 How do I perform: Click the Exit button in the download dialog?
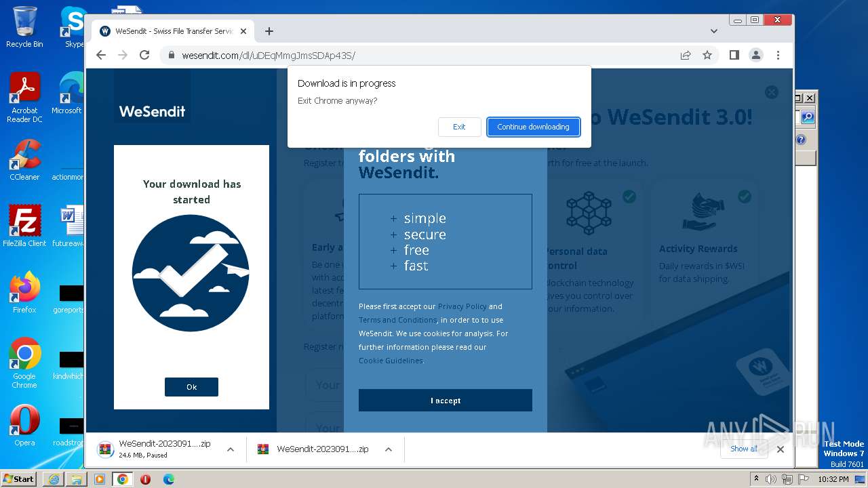459,127
